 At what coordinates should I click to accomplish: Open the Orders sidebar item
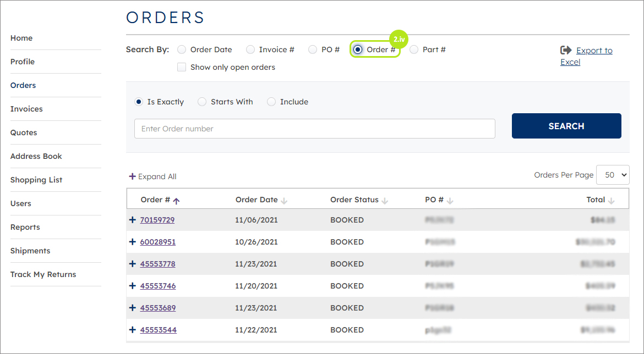(x=23, y=85)
